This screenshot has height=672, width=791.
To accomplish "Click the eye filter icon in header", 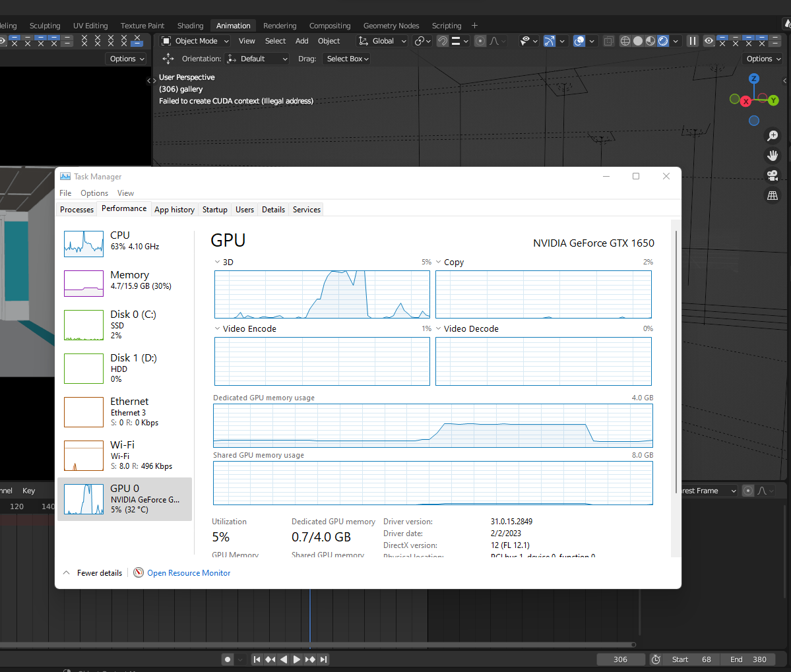I will [x=709, y=41].
